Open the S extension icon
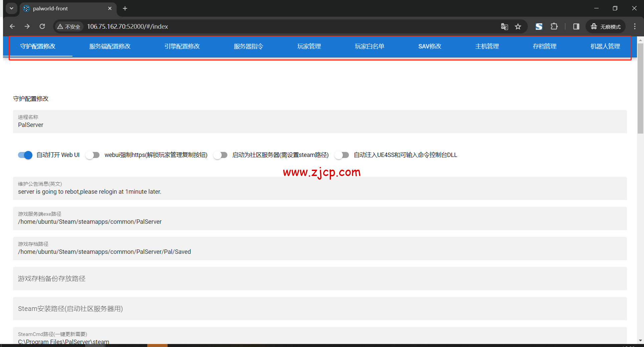Screen dimensions: 644x347 click(539, 27)
